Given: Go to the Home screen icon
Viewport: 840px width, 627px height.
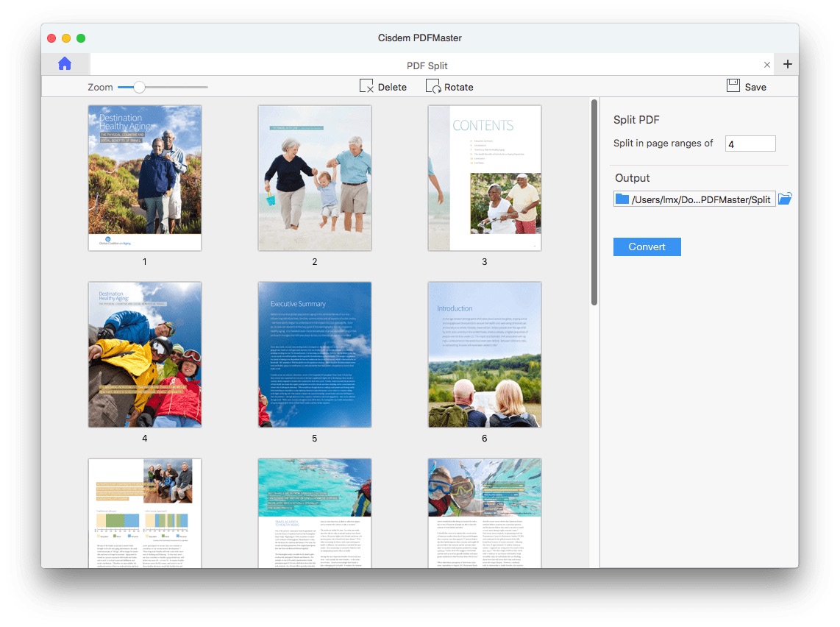Looking at the screenshot, I should click(65, 64).
